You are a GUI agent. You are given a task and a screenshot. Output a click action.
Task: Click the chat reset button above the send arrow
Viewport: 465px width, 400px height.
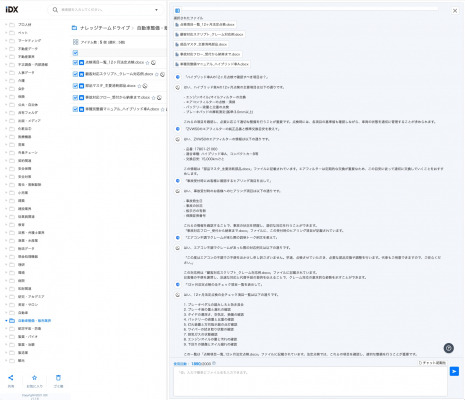(432, 363)
